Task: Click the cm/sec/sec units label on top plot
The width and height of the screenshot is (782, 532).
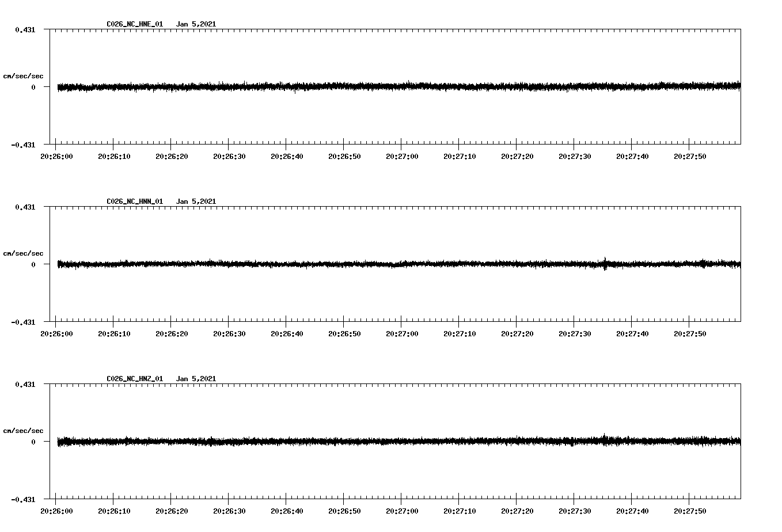Action: [x=24, y=75]
